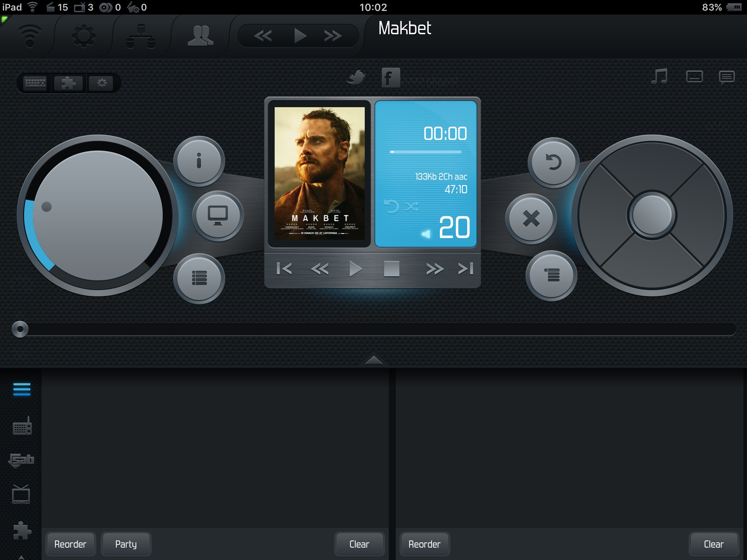Click the Twitter bird icon

coord(356,77)
